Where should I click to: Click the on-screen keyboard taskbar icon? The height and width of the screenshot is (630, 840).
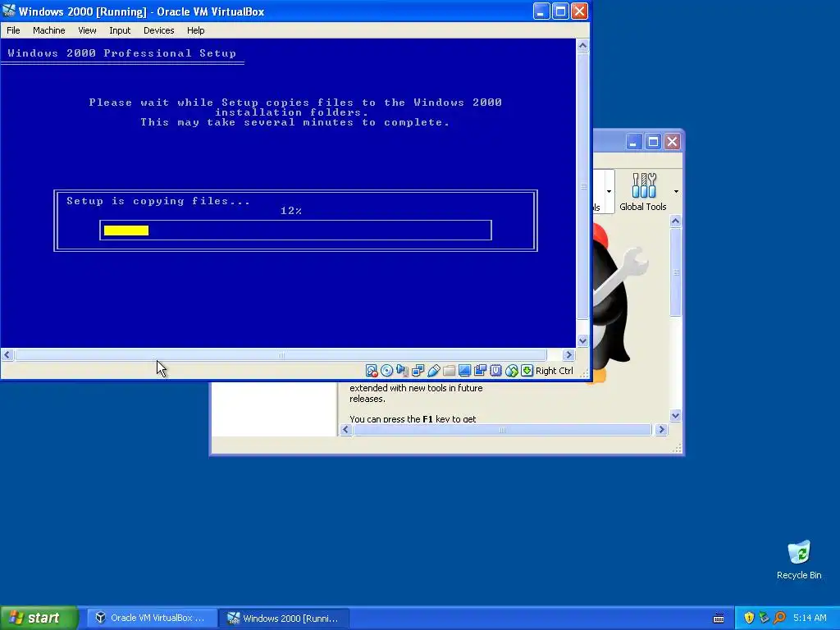[x=719, y=619]
